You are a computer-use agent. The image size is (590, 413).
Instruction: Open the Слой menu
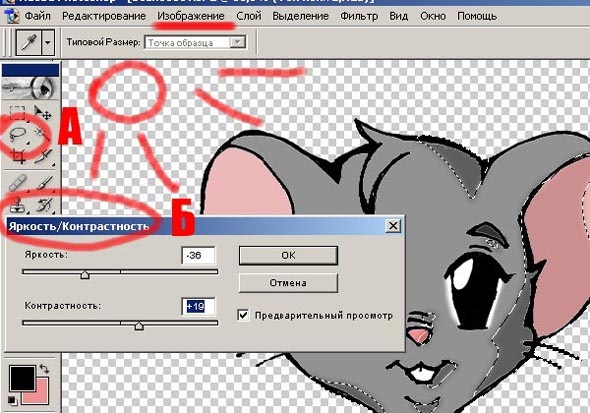click(249, 16)
